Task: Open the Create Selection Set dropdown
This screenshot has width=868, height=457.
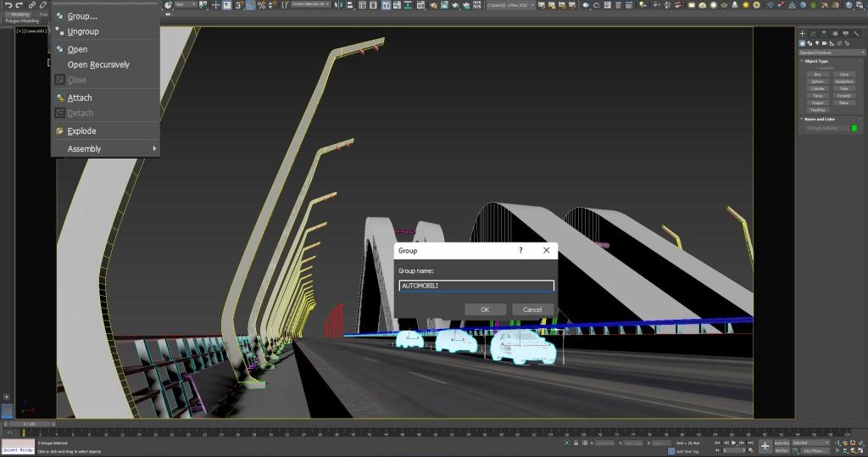Action: point(310,5)
